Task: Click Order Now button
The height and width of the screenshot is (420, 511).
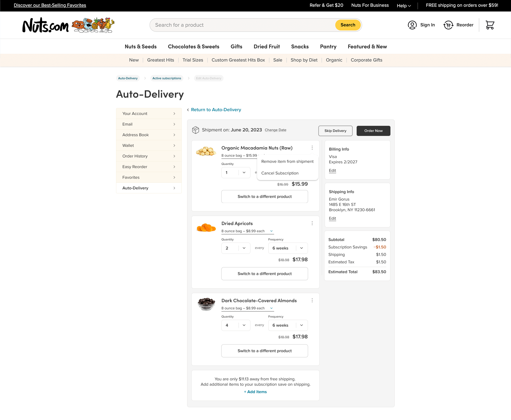Action: coord(373,131)
